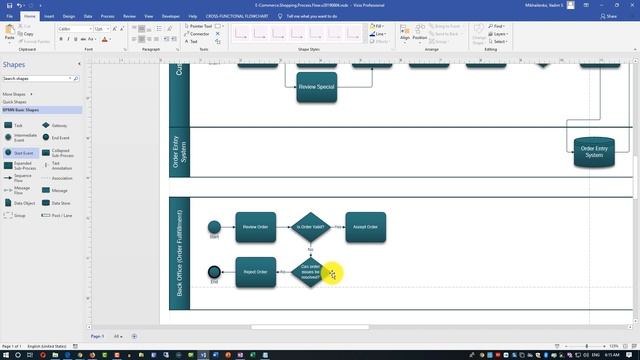
Task: Open the Align dropdown
Action: coord(404,33)
